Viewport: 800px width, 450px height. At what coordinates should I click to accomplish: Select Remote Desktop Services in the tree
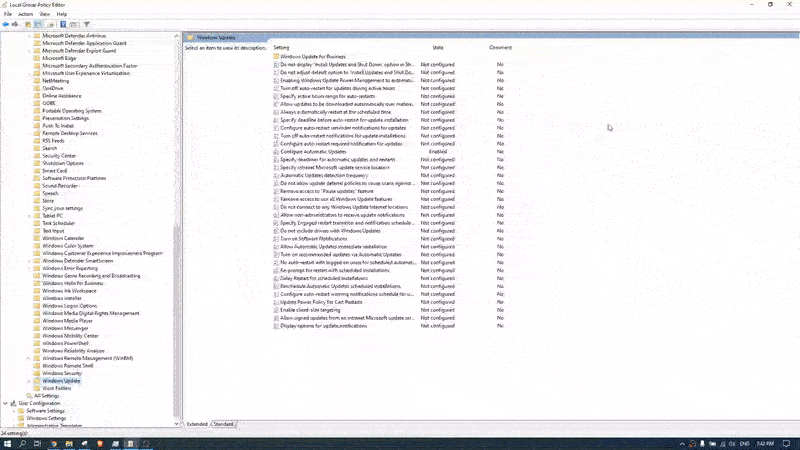tap(70, 133)
